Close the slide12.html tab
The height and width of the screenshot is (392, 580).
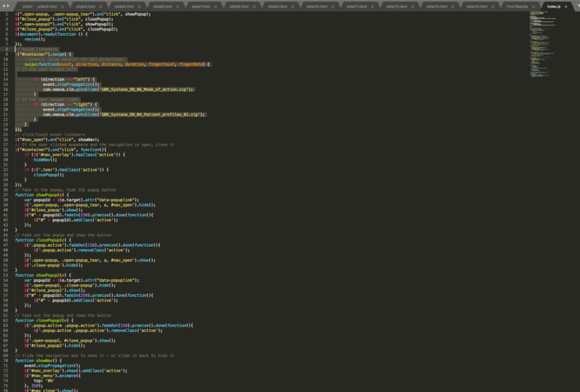point(412,6)
